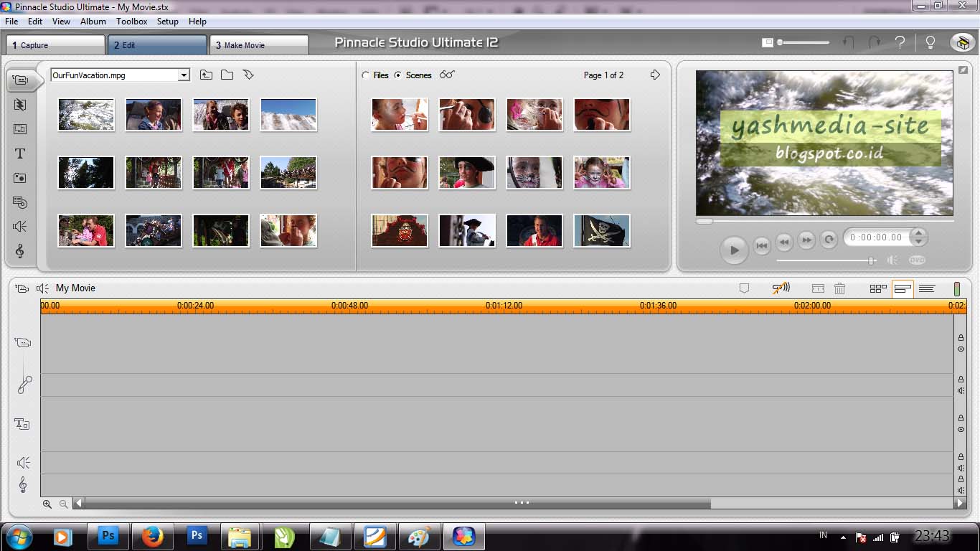980x551 pixels.
Task: Click the parent folder icon
Action: (x=206, y=75)
